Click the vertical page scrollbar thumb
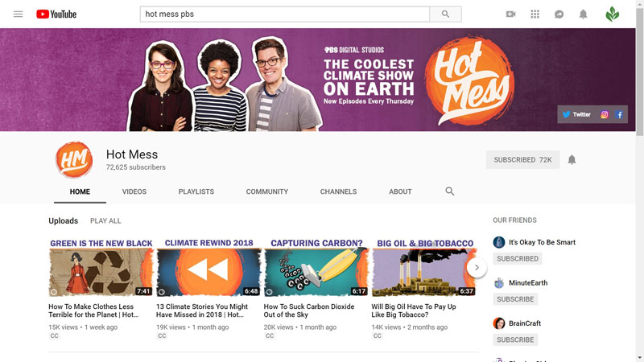The image size is (644, 362). click(x=639, y=72)
